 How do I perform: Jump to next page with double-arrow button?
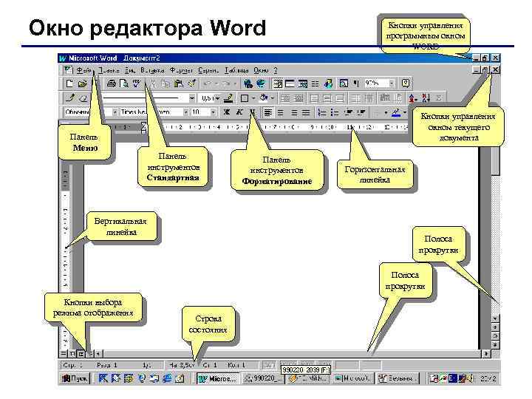(x=495, y=345)
